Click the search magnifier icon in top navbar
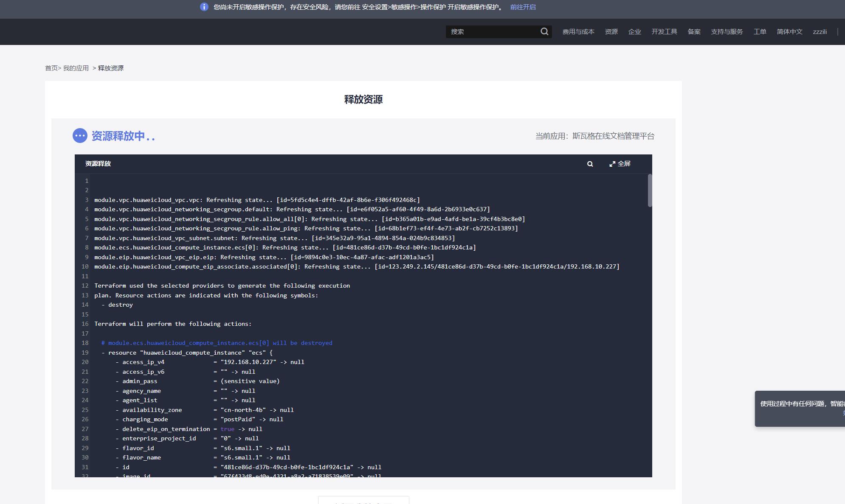845x504 pixels. pos(544,31)
